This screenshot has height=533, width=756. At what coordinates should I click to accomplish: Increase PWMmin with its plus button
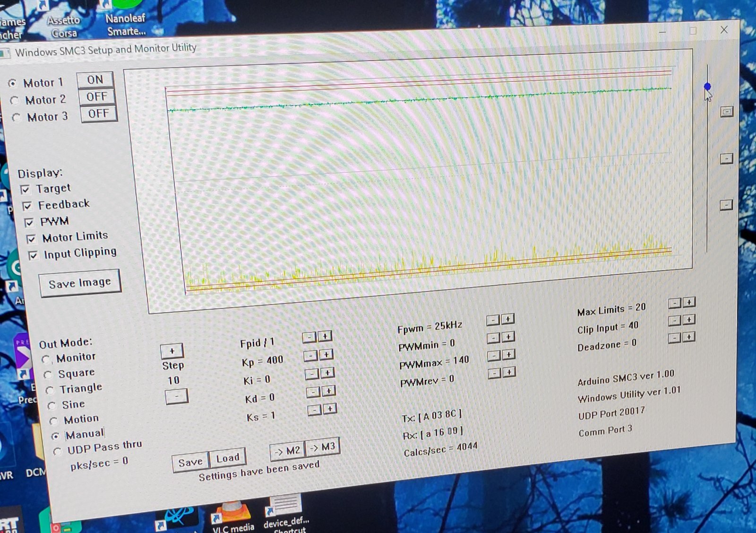[x=508, y=337]
